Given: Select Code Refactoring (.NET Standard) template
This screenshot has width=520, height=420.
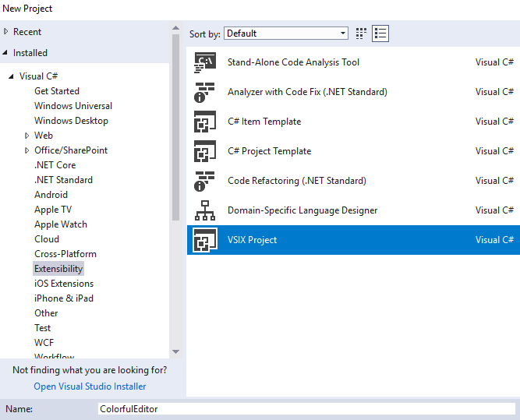Looking at the screenshot, I should point(353,181).
